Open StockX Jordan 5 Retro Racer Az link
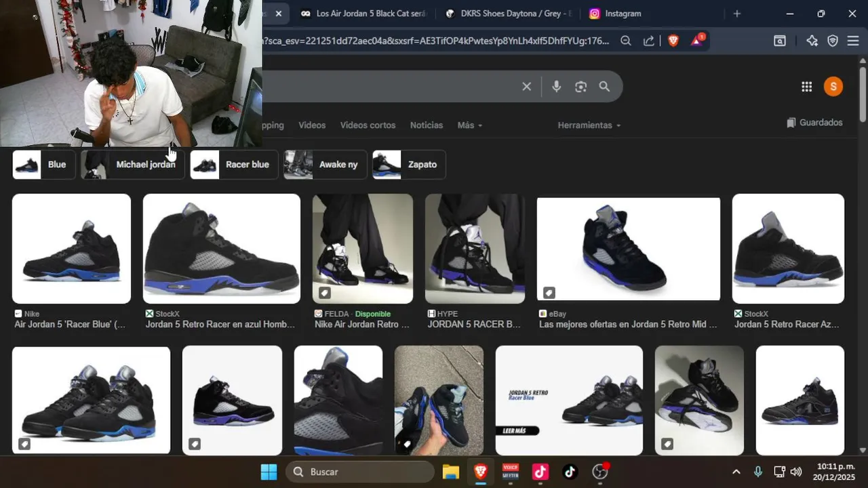The height and width of the screenshot is (488, 868). click(x=787, y=325)
